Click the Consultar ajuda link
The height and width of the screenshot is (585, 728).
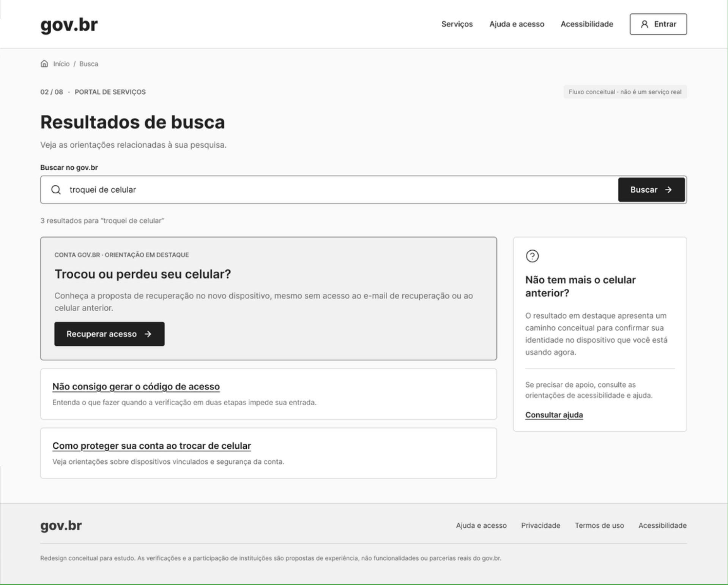(554, 415)
